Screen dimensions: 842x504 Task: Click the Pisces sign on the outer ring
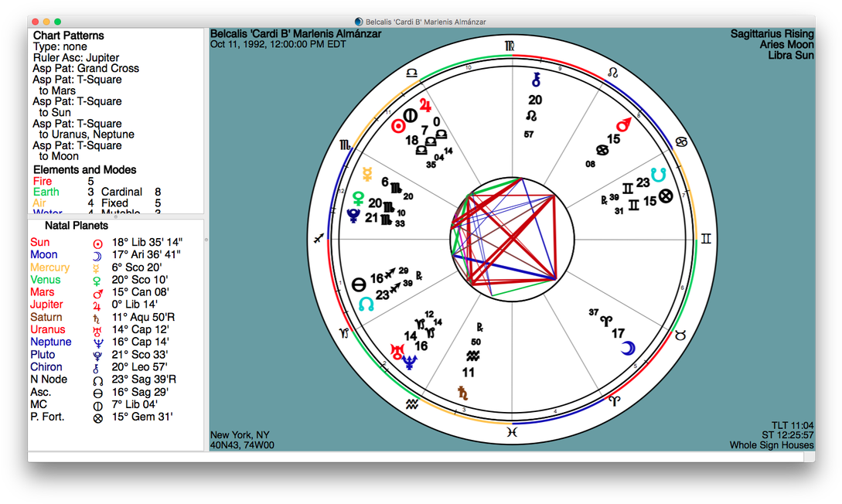click(x=512, y=431)
